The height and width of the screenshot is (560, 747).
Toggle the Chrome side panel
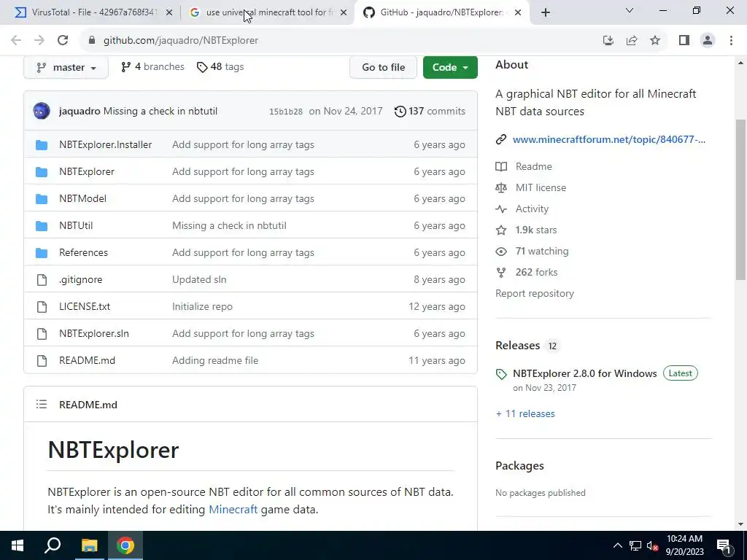point(684,41)
